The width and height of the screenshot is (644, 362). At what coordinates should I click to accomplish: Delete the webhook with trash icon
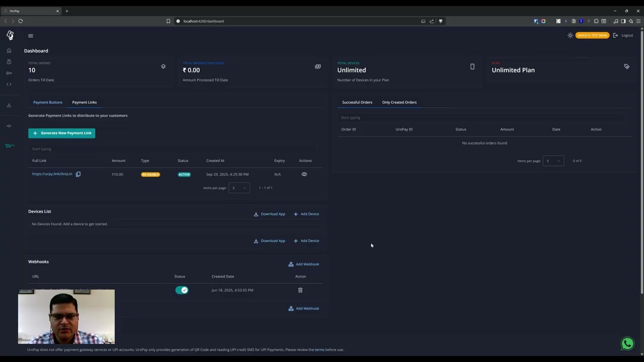[x=300, y=290]
